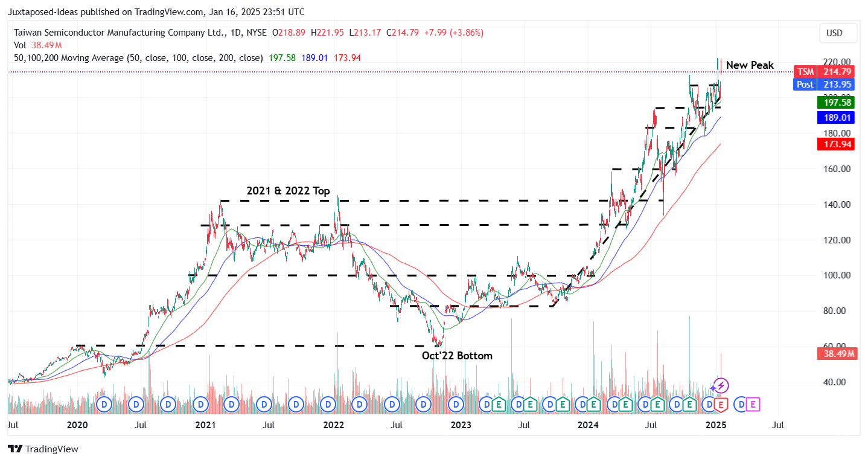Click the magenta upcoming earnings E icon
This screenshot has height=462, width=868.
tap(752, 405)
